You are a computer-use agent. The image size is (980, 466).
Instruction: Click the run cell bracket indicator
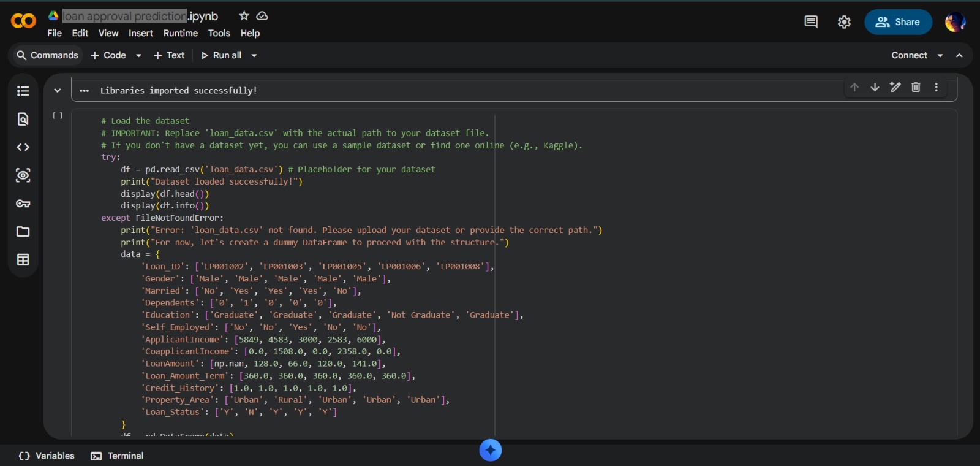[x=57, y=115]
